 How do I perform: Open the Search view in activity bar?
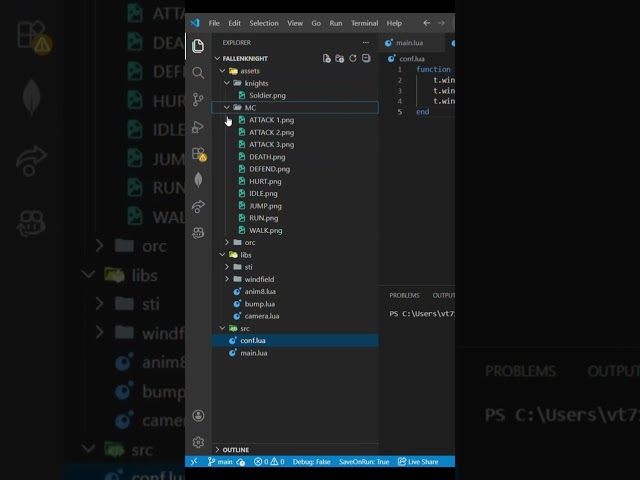198,73
